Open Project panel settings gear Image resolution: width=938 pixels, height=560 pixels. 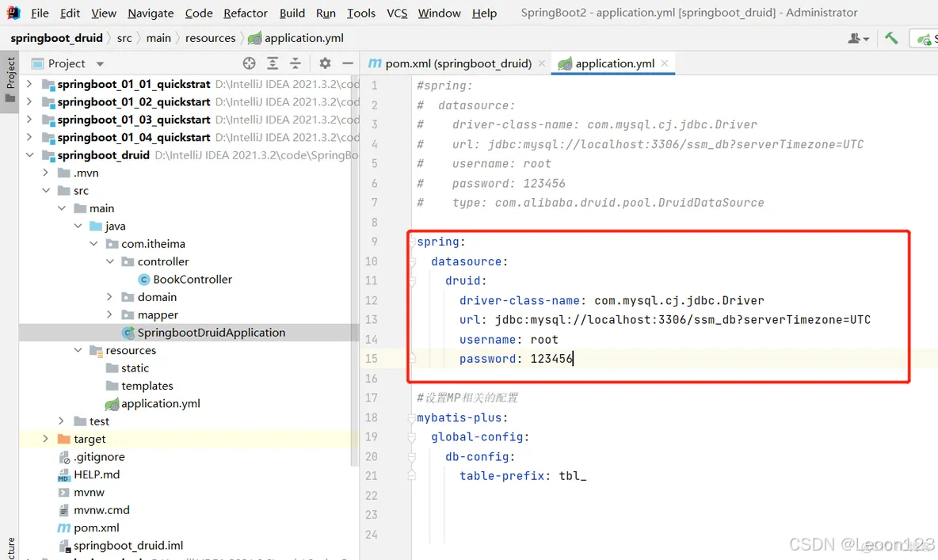325,63
